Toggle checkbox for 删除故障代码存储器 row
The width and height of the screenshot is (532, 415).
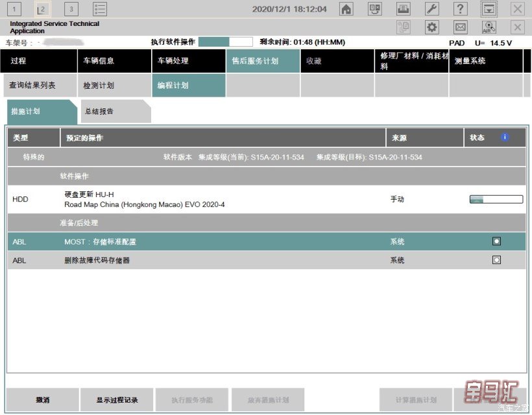click(x=496, y=260)
